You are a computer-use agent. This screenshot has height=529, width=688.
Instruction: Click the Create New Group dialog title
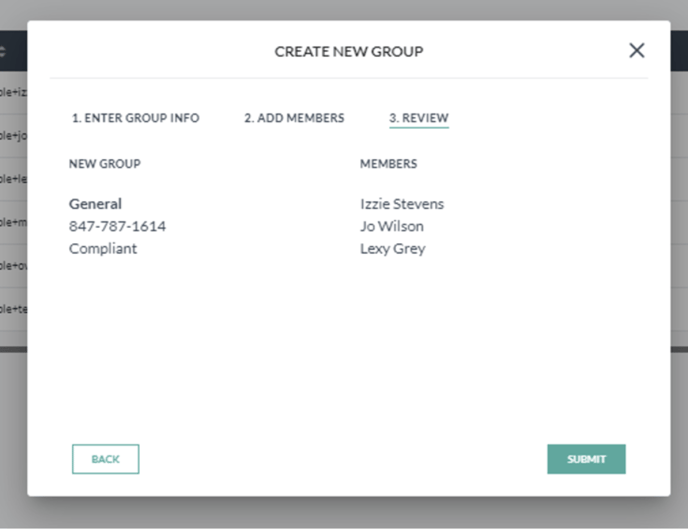[348, 51]
